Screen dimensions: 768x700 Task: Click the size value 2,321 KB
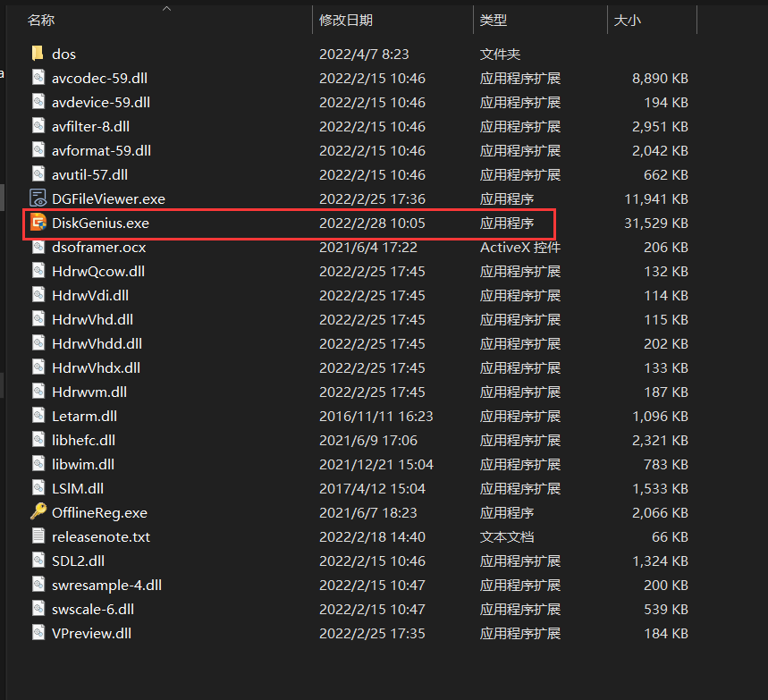pos(660,441)
